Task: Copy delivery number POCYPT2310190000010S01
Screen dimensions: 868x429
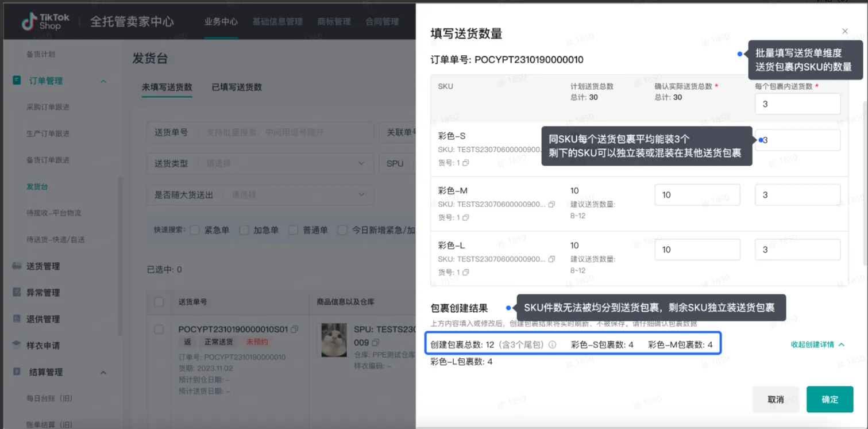Action: click(x=295, y=330)
